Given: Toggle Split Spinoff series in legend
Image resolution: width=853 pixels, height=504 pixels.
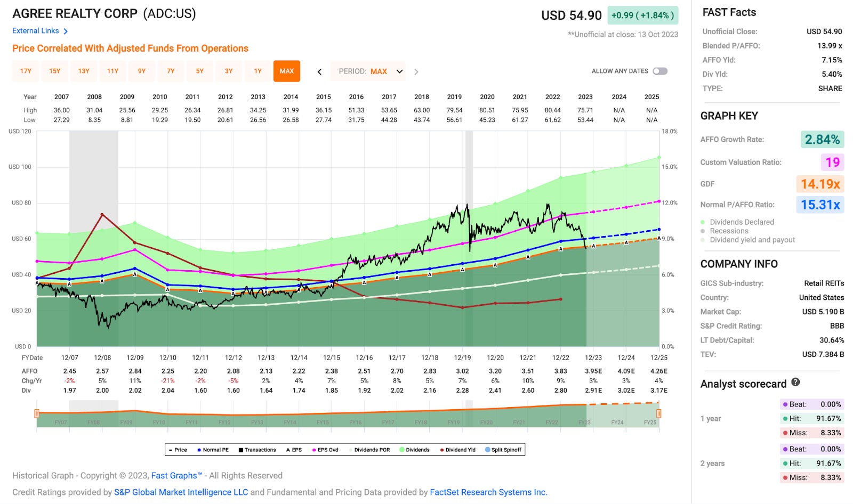Looking at the screenshot, I should pyautogui.click(x=503, y=450).
